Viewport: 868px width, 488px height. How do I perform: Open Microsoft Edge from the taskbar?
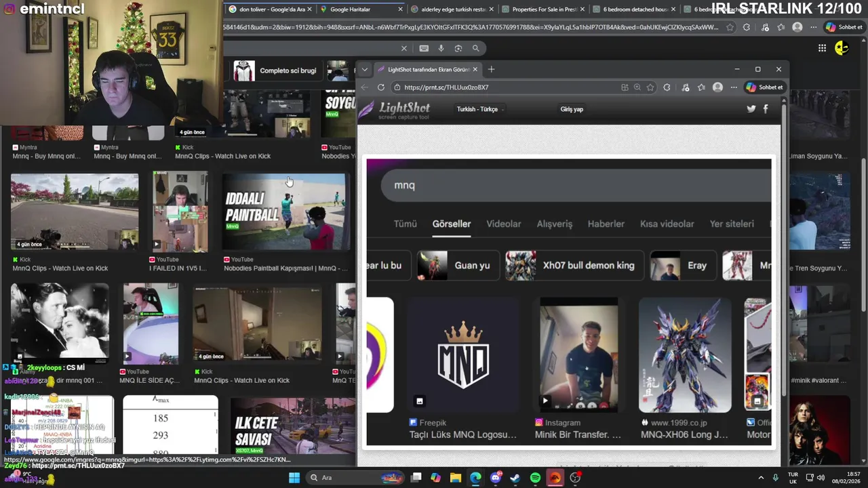coord(476,478)
